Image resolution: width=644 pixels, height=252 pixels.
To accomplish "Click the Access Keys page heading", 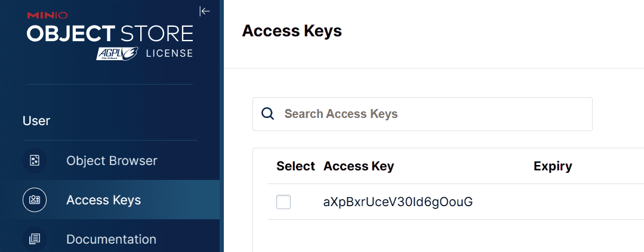I will click(292, 31).
